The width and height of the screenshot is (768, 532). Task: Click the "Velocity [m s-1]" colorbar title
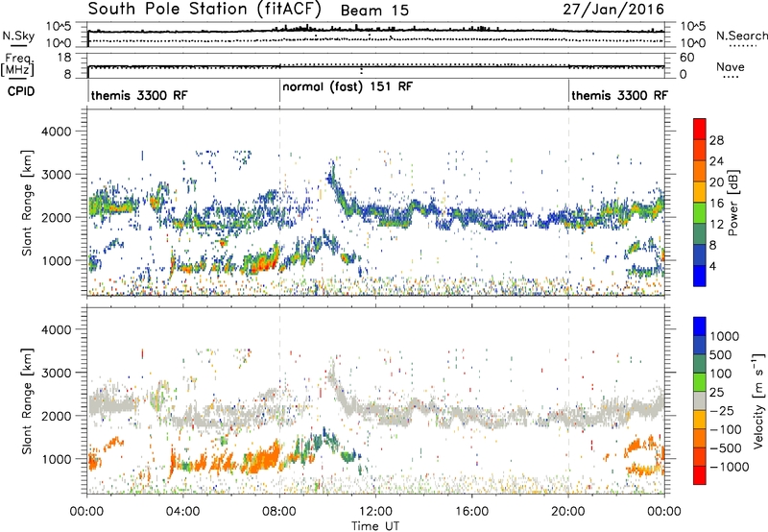[x=758, y=400]
